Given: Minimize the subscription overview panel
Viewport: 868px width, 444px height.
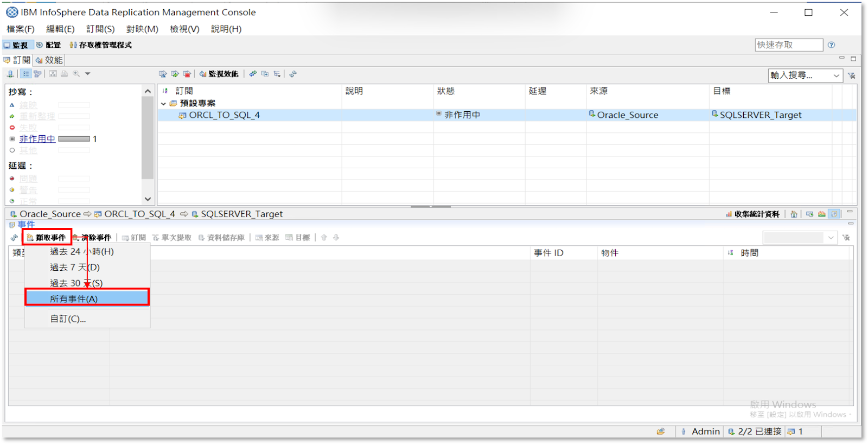Looking at the screenshot, I should point(842,58).
